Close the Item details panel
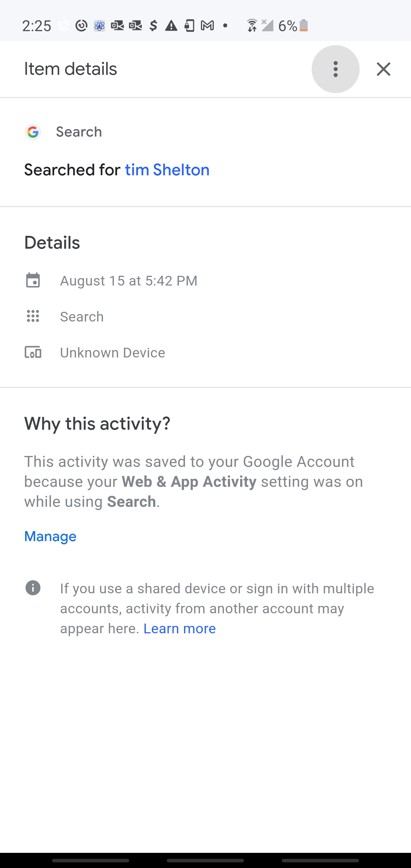Image resolution: width=411 pixels, height=868 pixels. pos(383,69)
